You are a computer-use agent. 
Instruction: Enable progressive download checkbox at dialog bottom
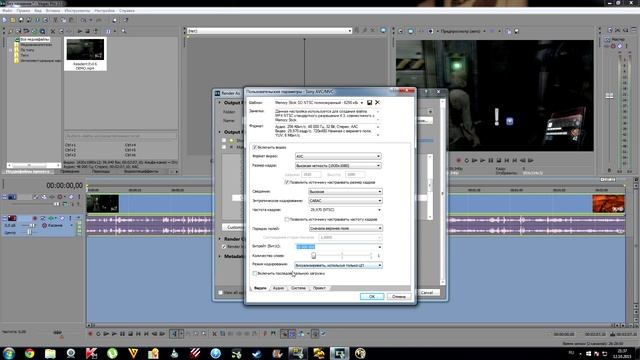255,273
